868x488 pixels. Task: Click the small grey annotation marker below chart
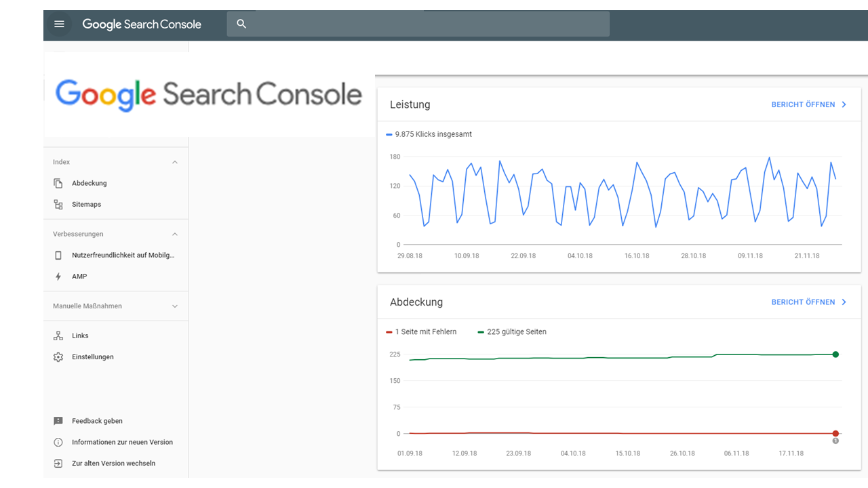click(x=835, y=441)
